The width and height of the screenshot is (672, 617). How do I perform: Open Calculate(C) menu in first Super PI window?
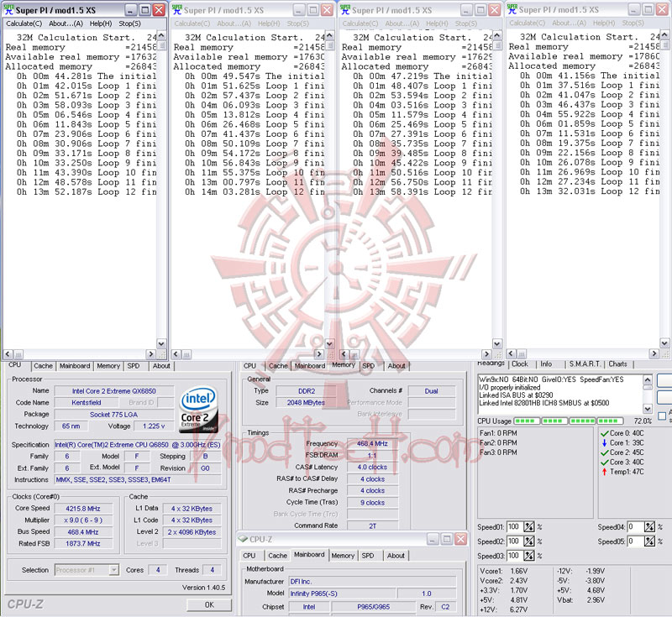point(24,24)
